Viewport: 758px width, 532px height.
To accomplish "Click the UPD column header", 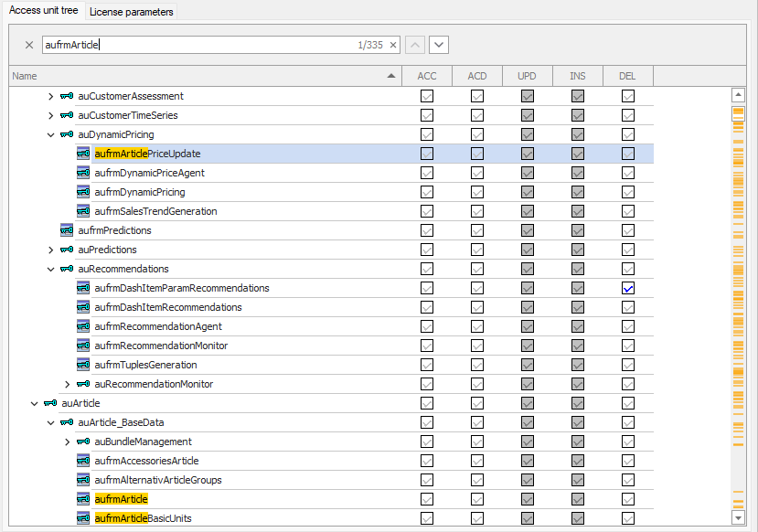I will point(527,76).
